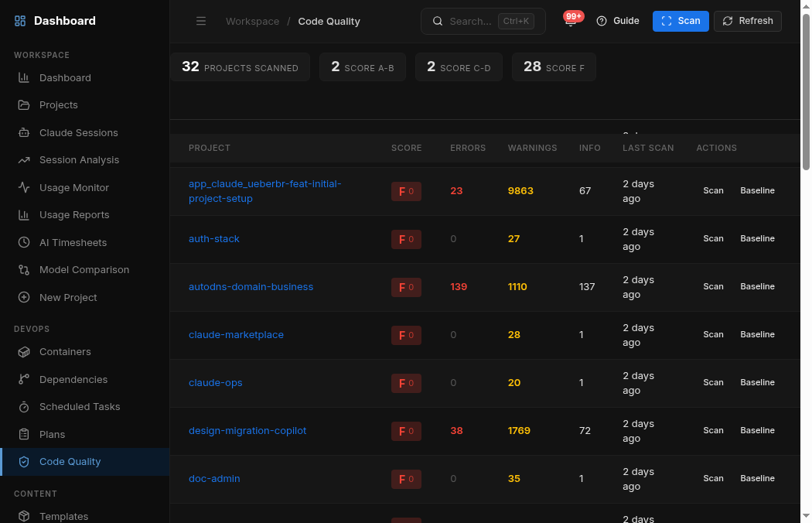This screenshot has width=812, height=523.
Task: Click the hamburger menu icon in header
Action: (201, 22)
